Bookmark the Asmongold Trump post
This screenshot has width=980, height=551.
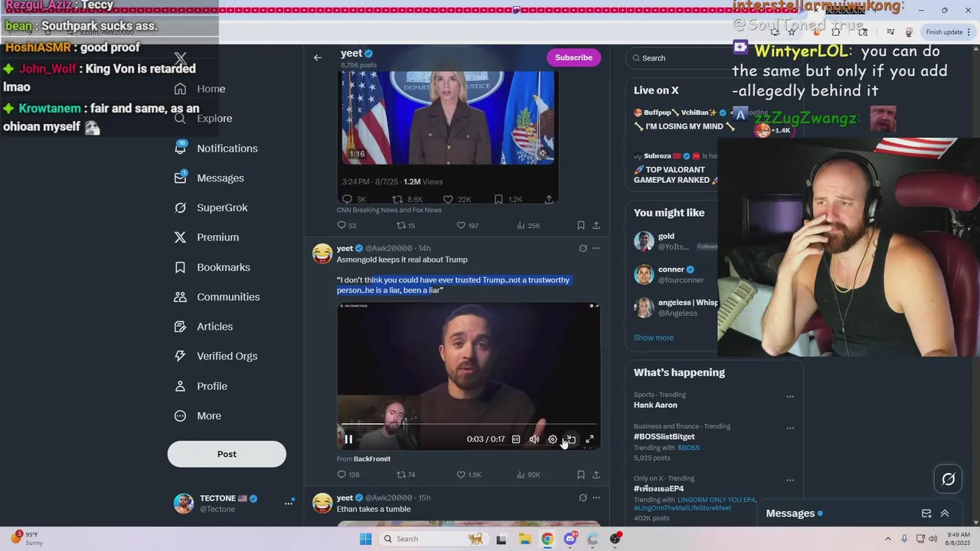[x=581, y=474]
